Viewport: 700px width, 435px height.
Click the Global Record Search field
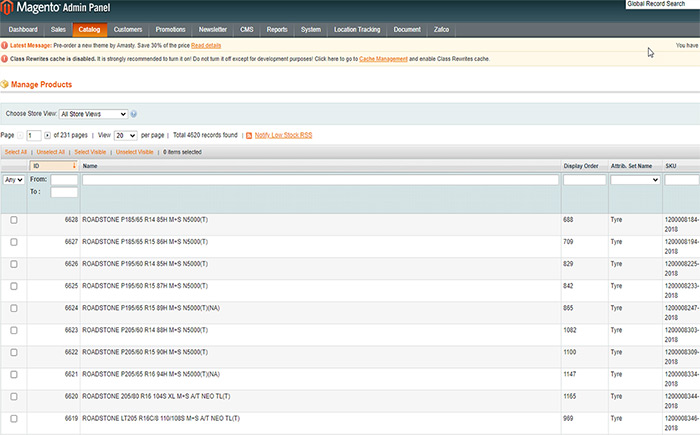662,4
